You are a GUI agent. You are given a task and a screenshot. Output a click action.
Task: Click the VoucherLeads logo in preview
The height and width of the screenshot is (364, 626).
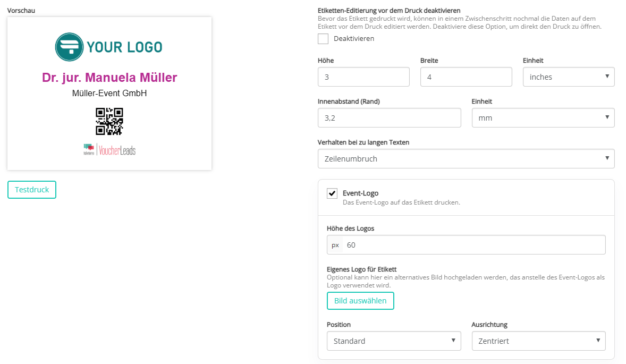click(109, 150)
